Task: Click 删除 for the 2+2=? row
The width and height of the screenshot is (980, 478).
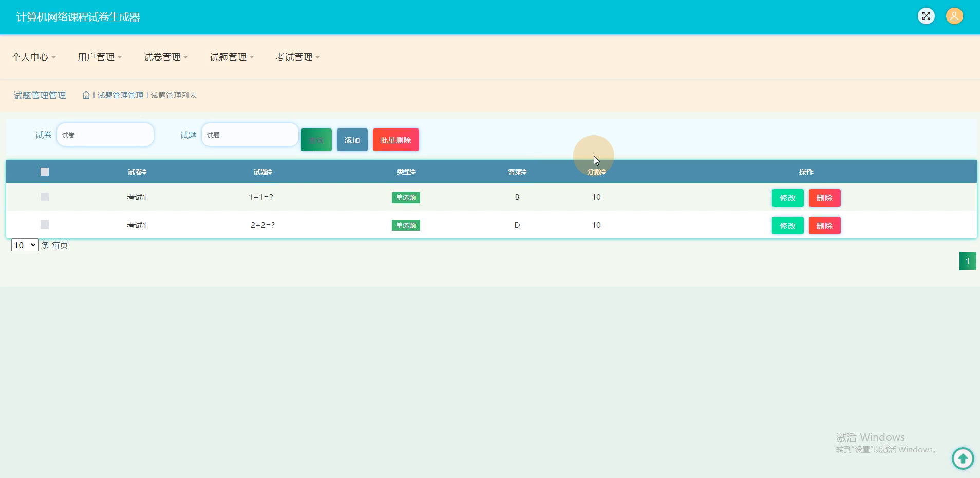Action: [824, 226]
